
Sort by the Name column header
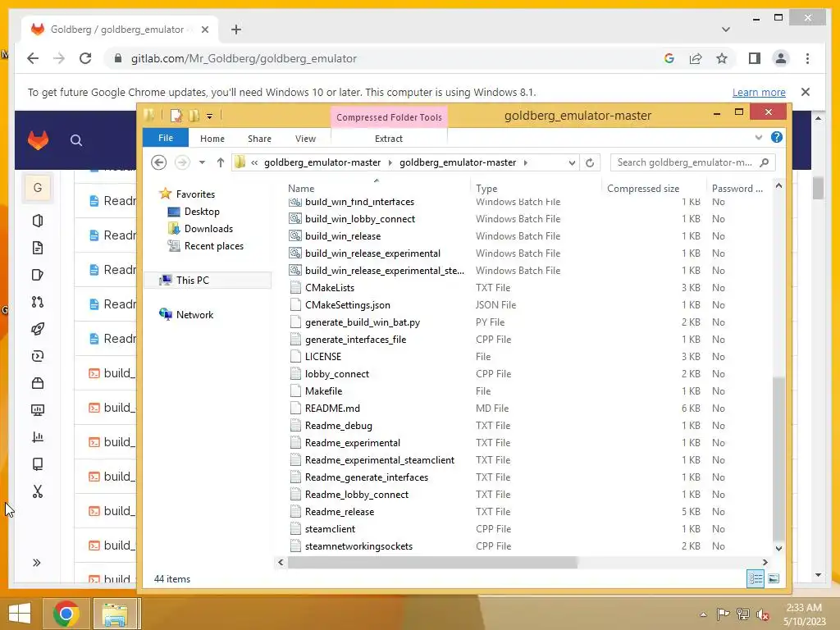tap(301, 189)
